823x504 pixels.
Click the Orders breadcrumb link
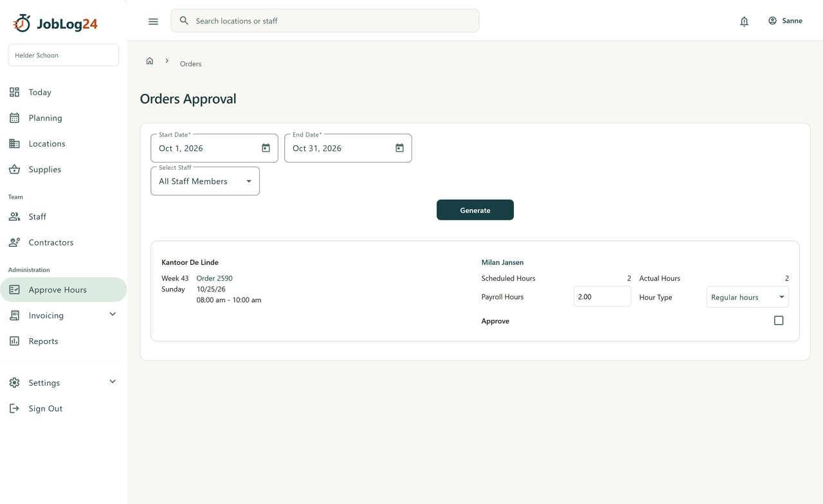coord(190,64)
